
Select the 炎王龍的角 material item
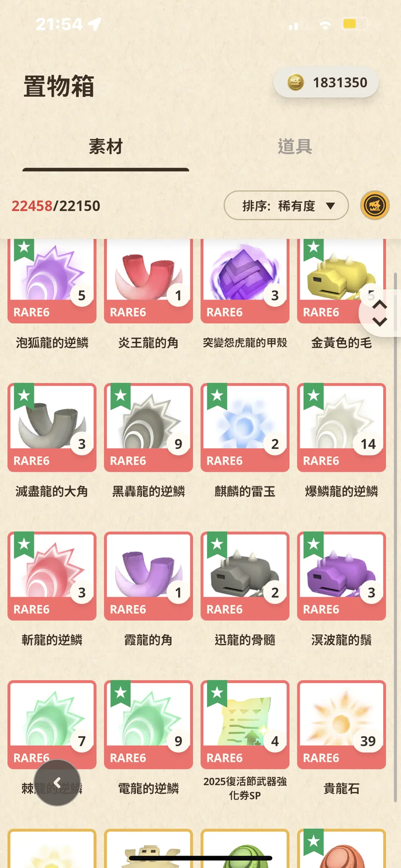click(148, 281)
